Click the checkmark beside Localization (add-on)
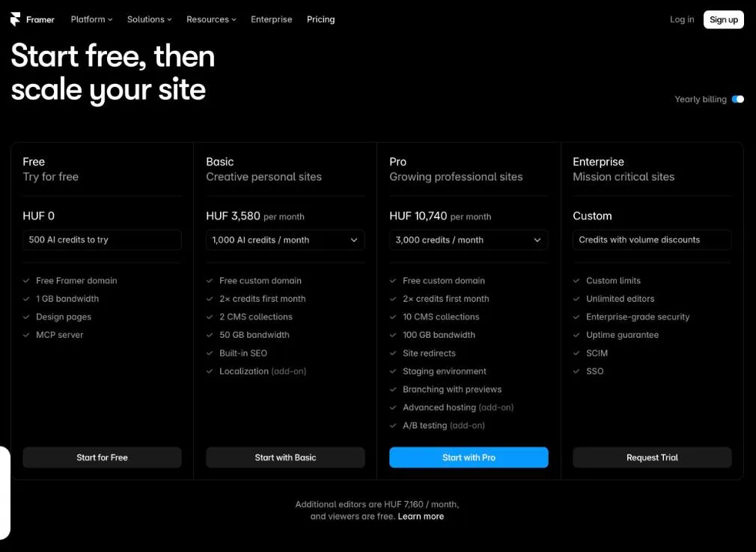This screenshot has height=552, width=756. click(x=210, y=371)
